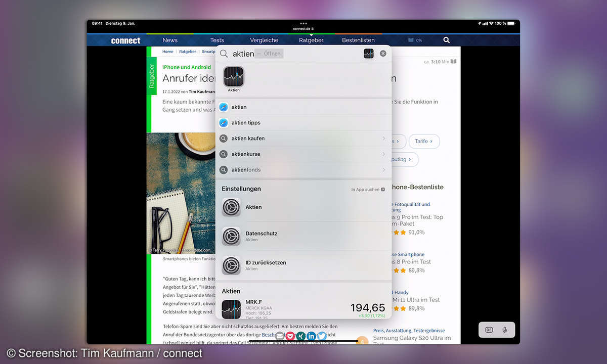Click the website search magnifier icon
The width and height of the screenshot is (607, 364).
[x=446, y=40]
